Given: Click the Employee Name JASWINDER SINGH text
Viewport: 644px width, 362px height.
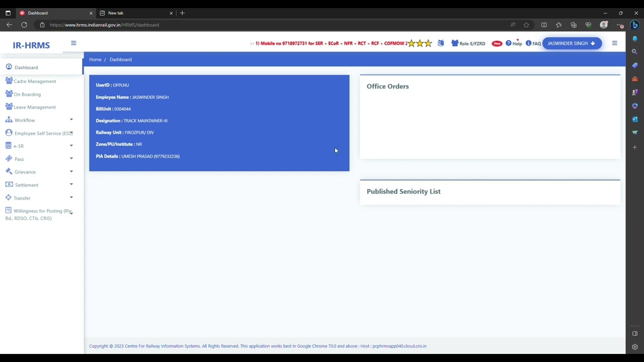Looking at the screenshot, I should click(132, 97).
